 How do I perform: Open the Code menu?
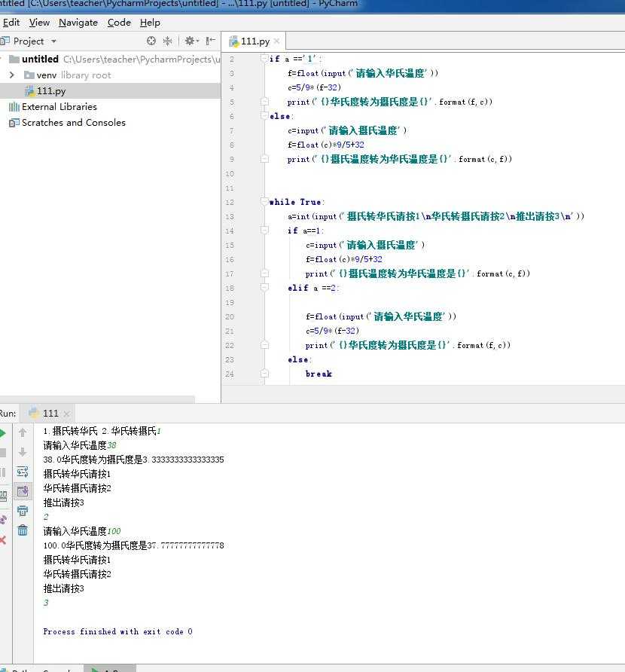[119, 23]
